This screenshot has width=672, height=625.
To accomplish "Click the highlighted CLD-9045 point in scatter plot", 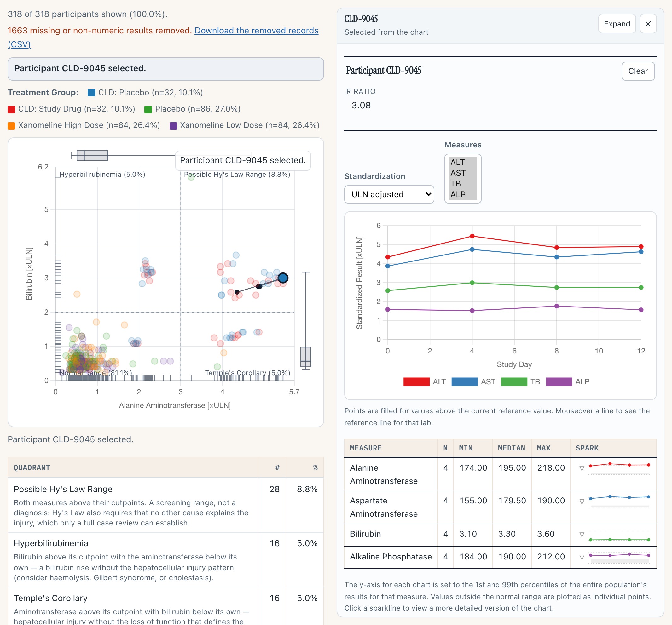I will 283,278.
